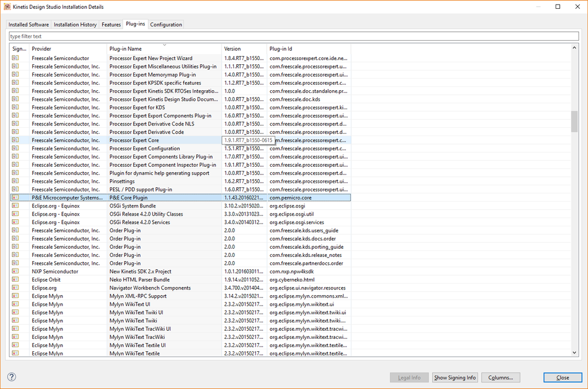
Task: Select the Mylyn WikiText Textile UI row
Action: click(x=180, y=345)
